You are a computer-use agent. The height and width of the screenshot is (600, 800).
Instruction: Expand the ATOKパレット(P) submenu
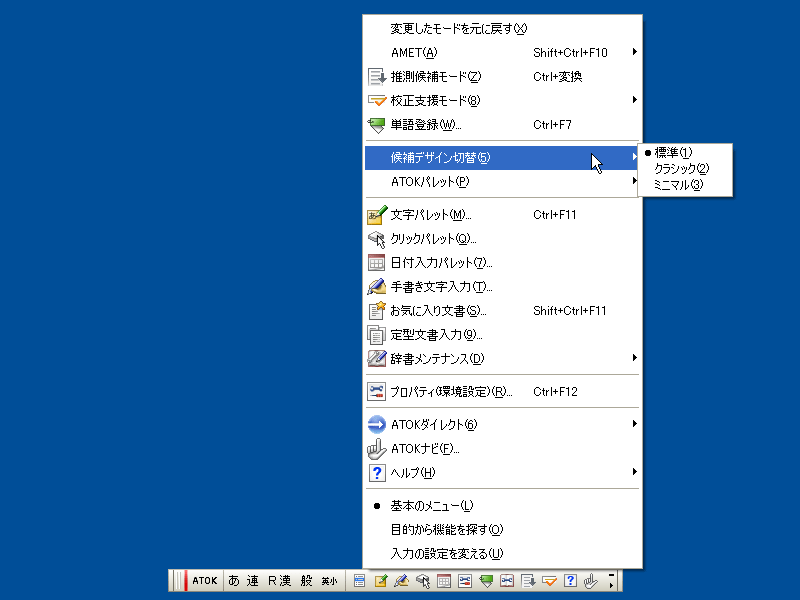[502, 182]
